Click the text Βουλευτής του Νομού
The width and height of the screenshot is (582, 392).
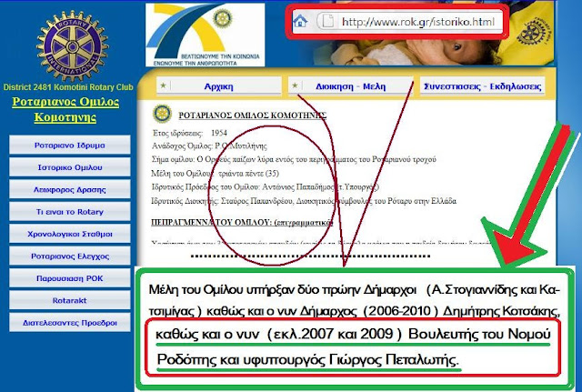click(x=479, y=334)
